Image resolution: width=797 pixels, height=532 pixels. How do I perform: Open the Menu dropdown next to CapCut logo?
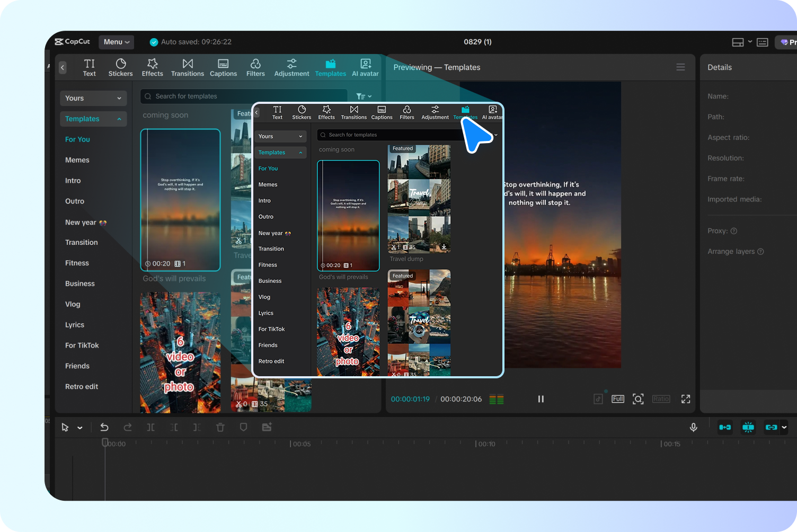coord(116,42)
